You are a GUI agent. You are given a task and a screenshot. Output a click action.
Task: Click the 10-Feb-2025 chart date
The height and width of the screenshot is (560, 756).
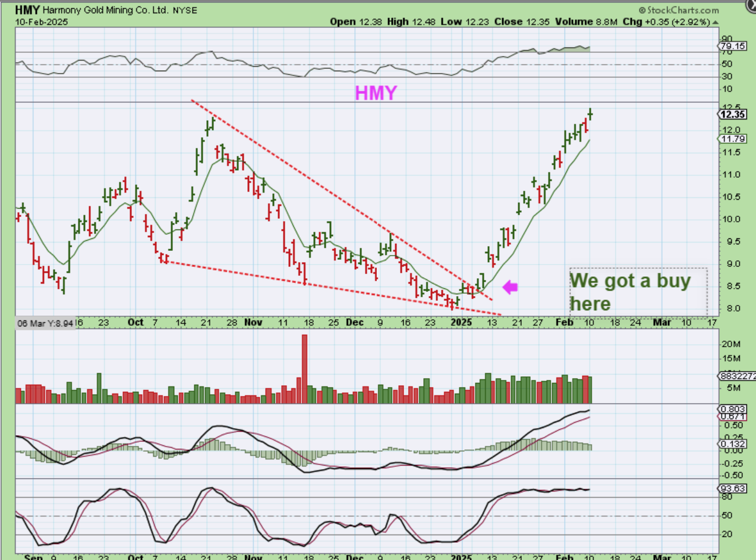pos(42,22)
